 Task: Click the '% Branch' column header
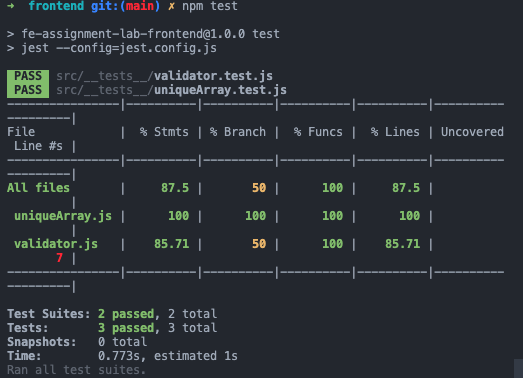pyautogui.click(x=238, y=132)
